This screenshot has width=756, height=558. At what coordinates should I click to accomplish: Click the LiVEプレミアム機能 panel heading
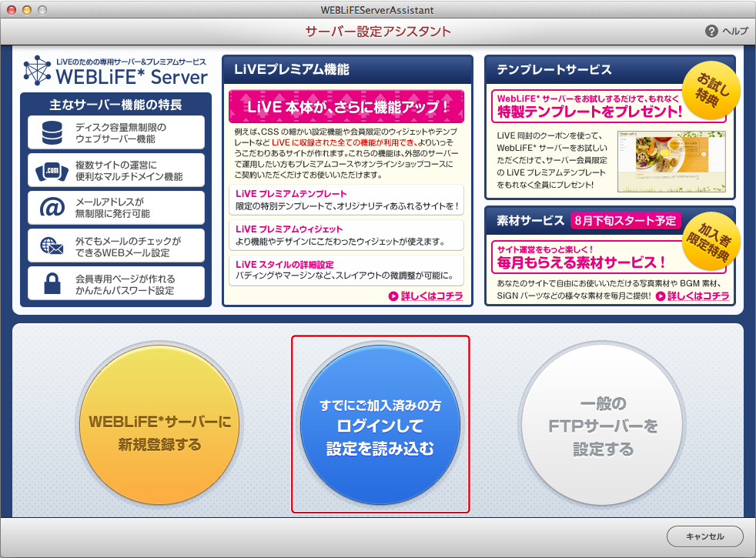(292, 69)
